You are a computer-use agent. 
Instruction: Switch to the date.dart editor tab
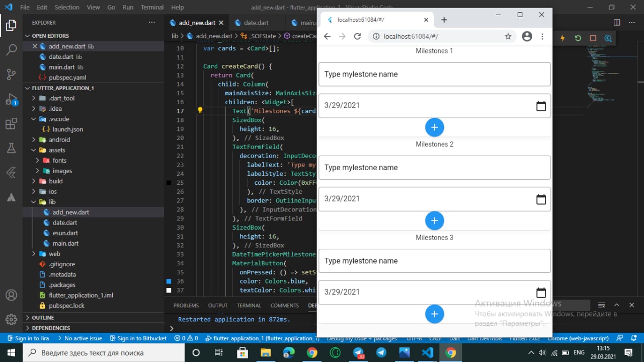click(256, 23)
